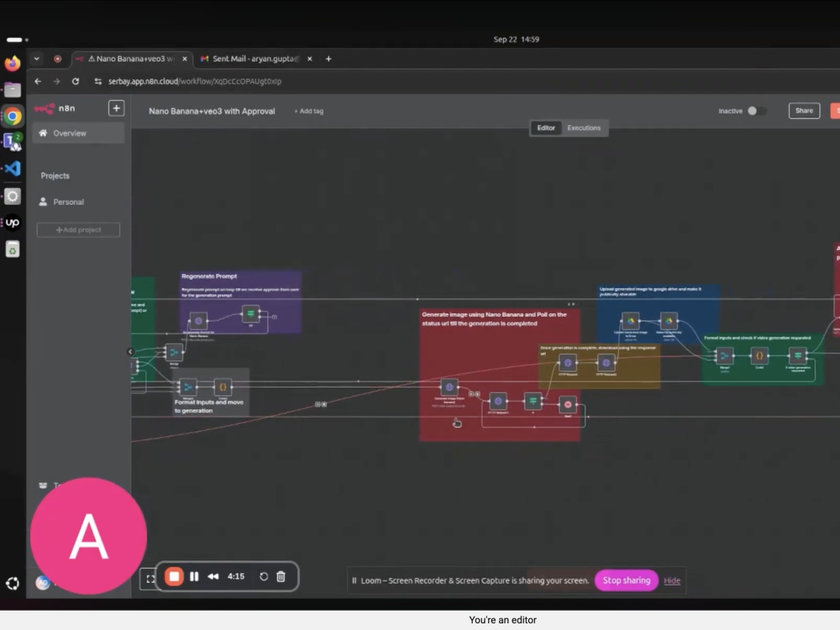Click the n8n logo in the sidebar
The width and height of the screenshot is (840, 630).
(55, 108)
